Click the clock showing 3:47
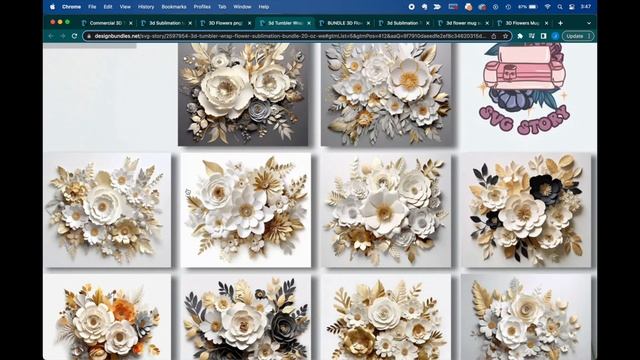This screenshot has width=640, height=360. pos(586,7)
